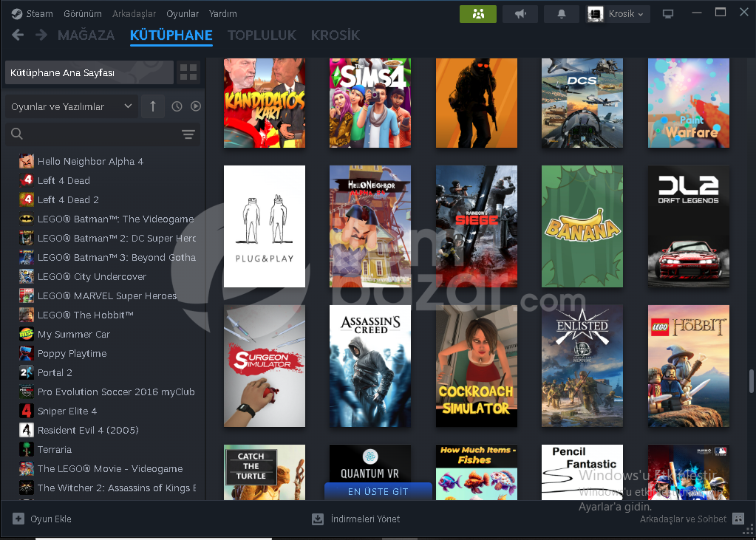Click the back navigation arrow
Image resolution: width=756 pixels, height=540 pixels.
coord(18,35)
